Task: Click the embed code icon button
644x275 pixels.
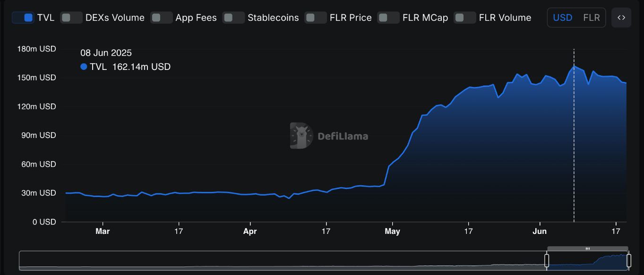Action: coord(621,17)
